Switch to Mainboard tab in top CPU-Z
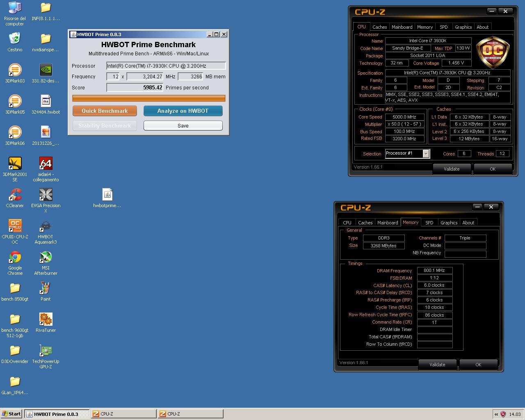Image resolution: width=525 pixels, height=420 pixels. 402,27
